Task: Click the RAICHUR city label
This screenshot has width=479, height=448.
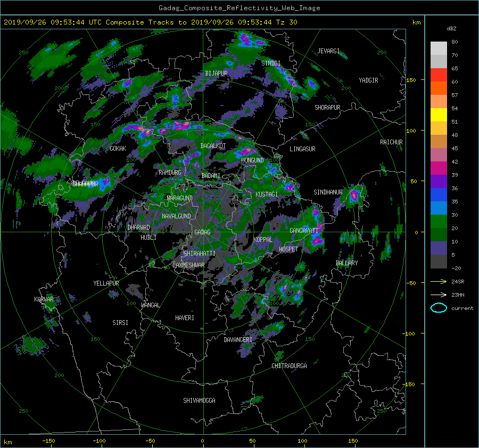Action: click(391, 142)
